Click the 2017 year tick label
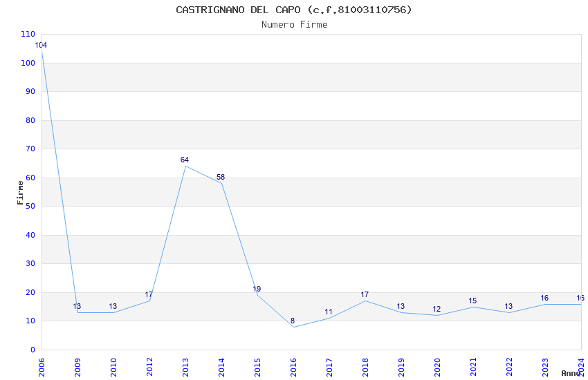 329,368
